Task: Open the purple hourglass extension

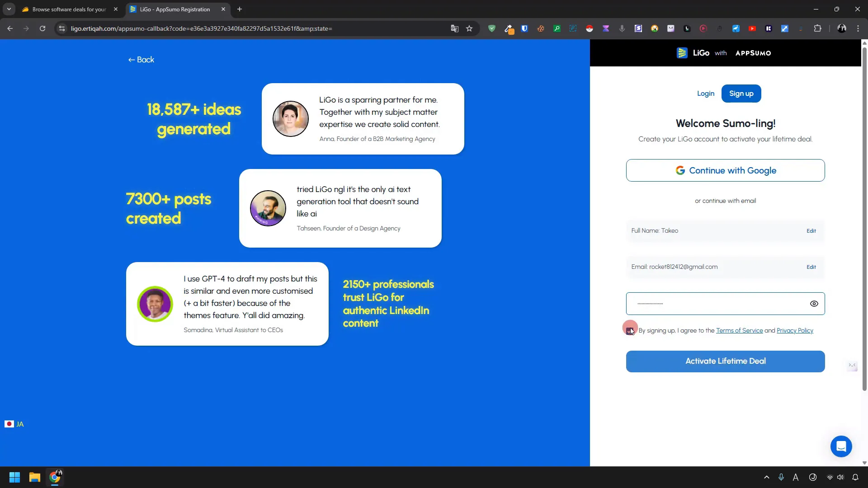Action: tap(606, 28)
